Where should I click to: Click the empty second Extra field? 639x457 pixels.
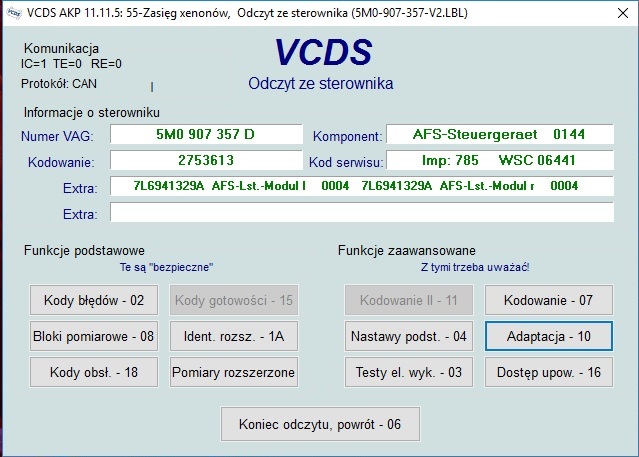pos(361,212)
